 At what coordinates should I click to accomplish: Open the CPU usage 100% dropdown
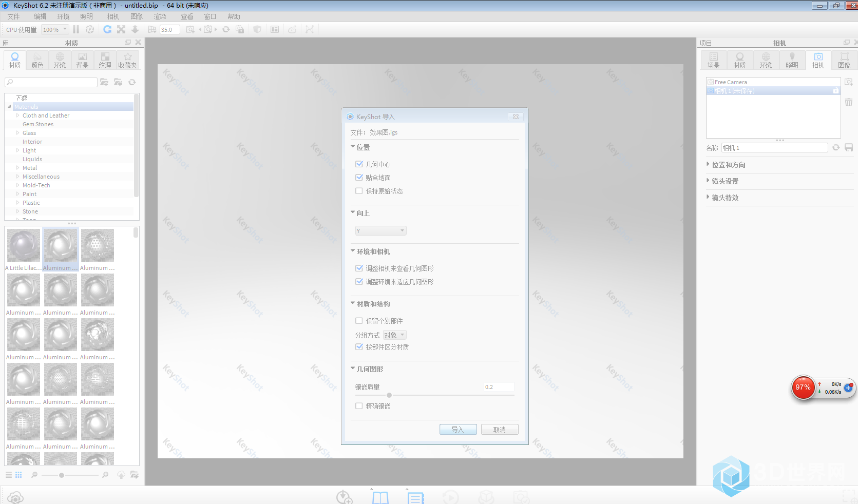pos(55,30)
